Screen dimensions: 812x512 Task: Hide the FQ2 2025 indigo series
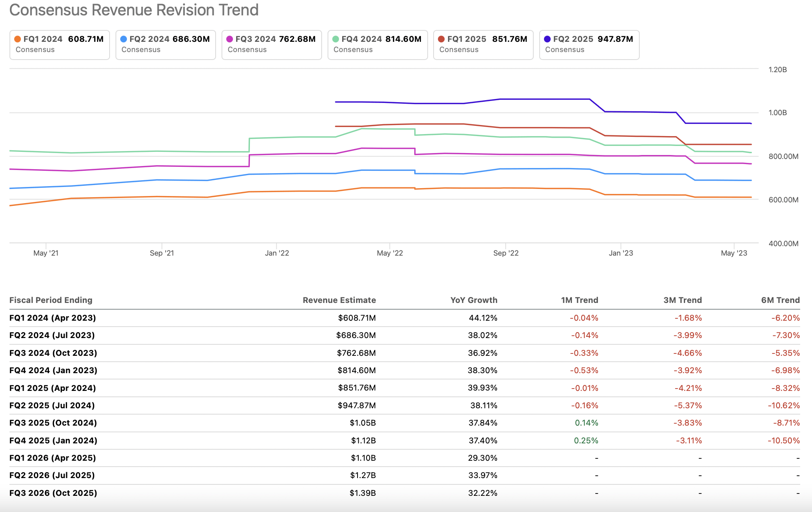pos(589,45)
